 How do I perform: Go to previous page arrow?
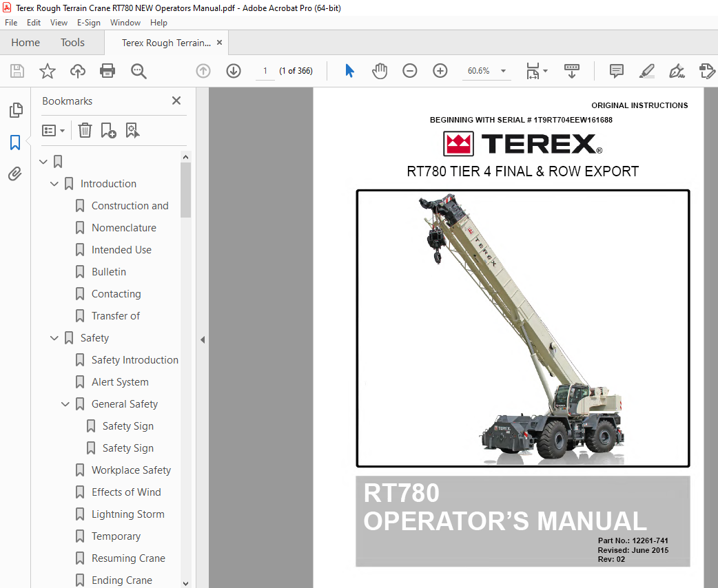(203, 71)
